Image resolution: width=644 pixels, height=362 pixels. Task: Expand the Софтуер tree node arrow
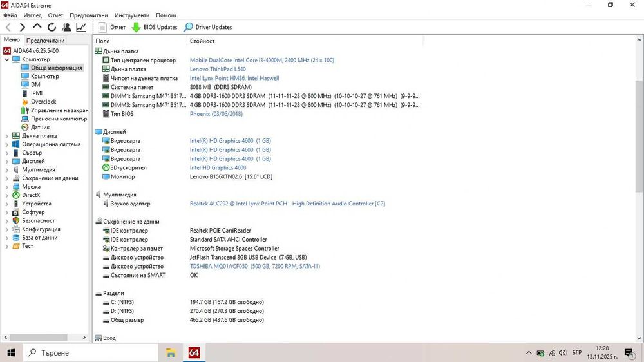click(x=6, y=212)
